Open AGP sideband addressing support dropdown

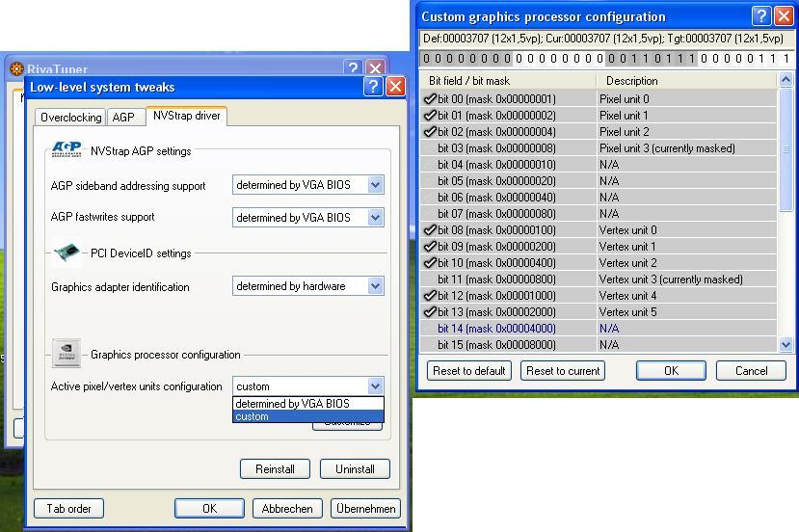[x=375, y=185]
